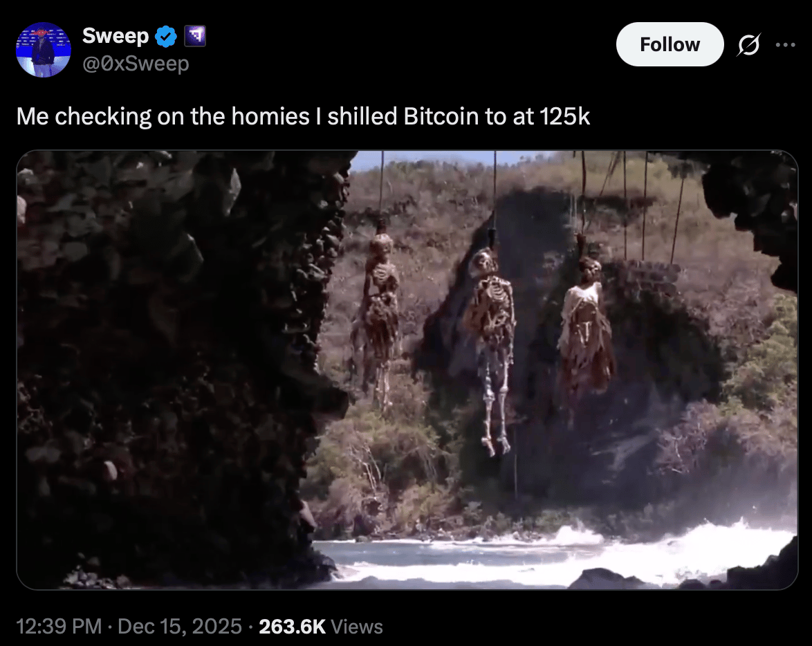Viewport: 812px width, 646px height.
Task: Follow the @0xSweep account
Action: pyautogui.click(x=670, y=44)
